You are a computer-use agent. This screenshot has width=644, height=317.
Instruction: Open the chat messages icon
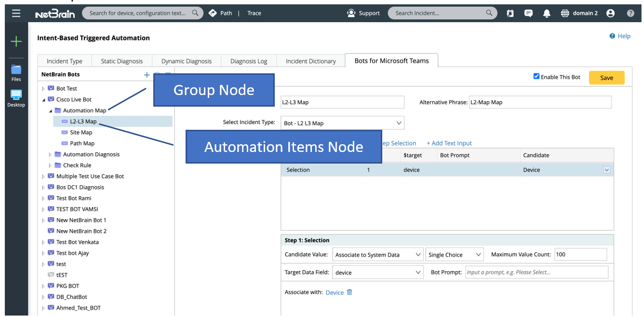click(528, 14)
